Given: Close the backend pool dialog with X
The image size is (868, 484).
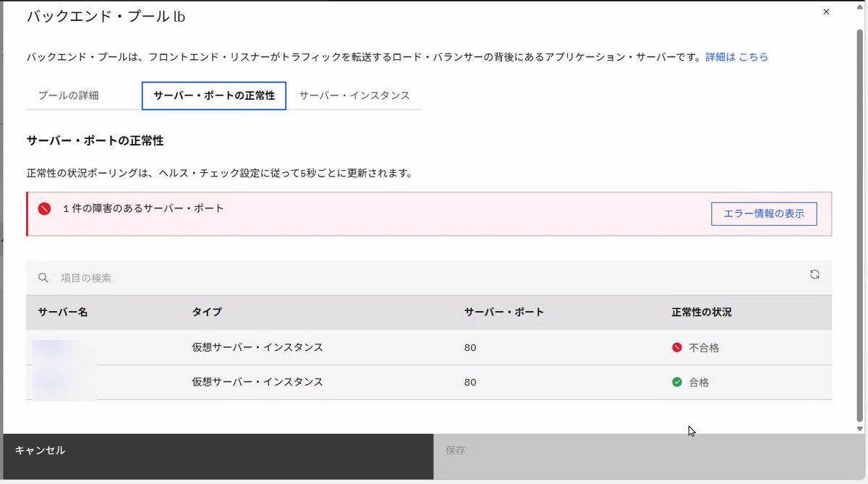Looking at the screenshot, I should click(827, 12).
